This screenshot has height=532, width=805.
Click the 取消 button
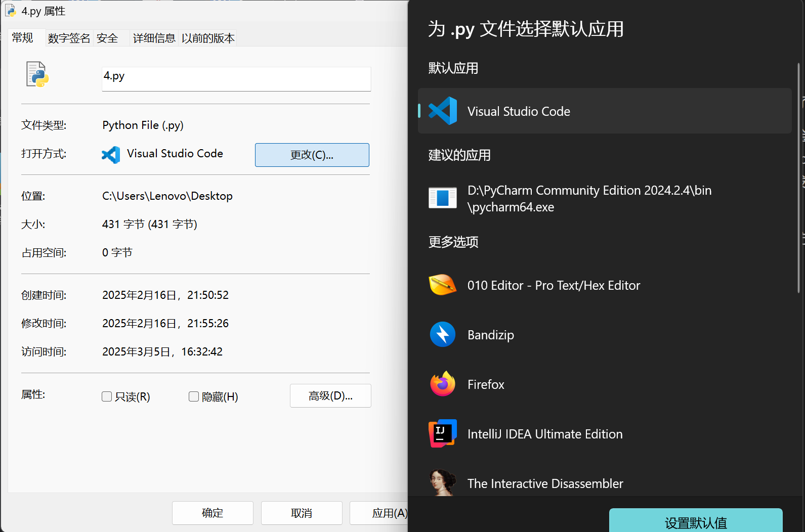[x=302, y=513]
